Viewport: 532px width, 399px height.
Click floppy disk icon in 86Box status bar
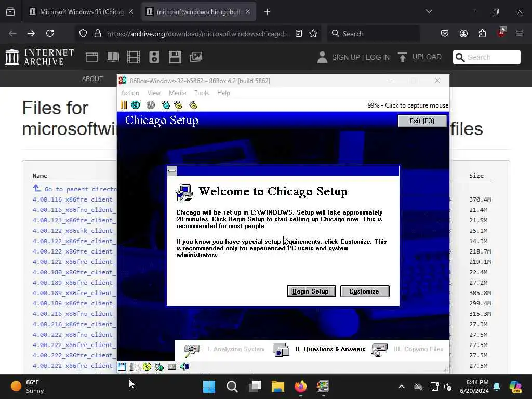[122, 367]
